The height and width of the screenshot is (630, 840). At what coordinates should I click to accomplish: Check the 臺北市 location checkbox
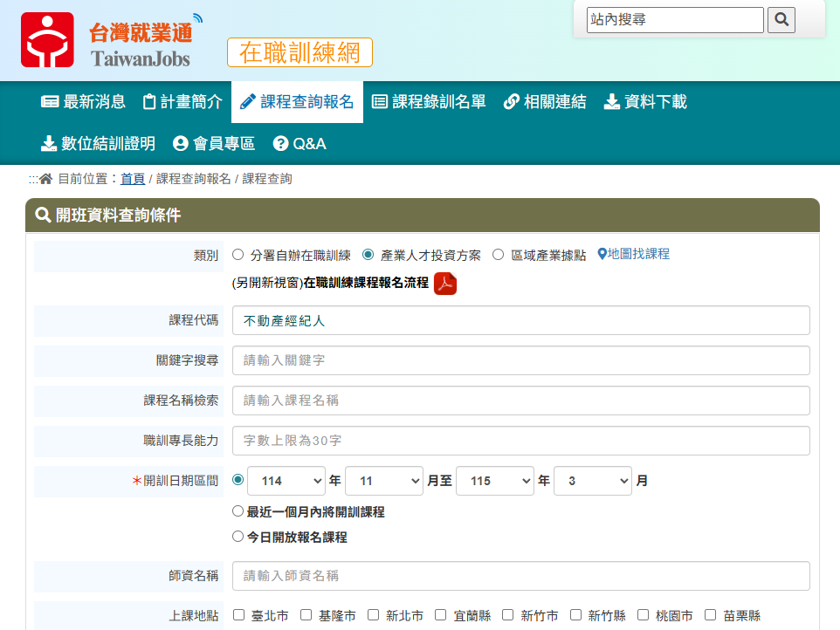pyautogui.click(x=239, y=615)
